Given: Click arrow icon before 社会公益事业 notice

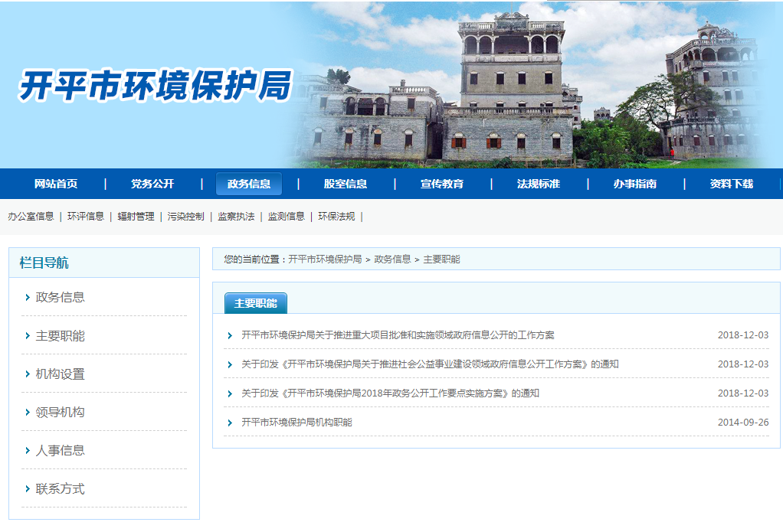Looking at the screenshot, I should click(x=230, y=364).
